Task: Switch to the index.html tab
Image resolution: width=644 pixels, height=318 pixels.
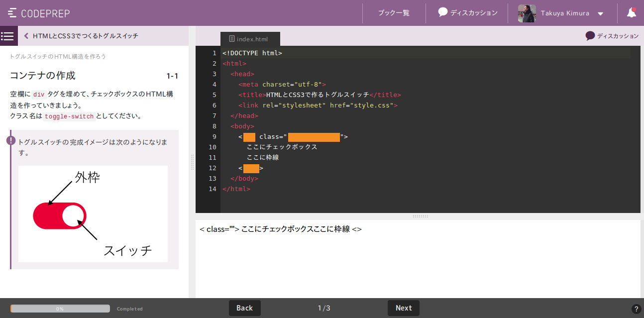Action: 250,38
